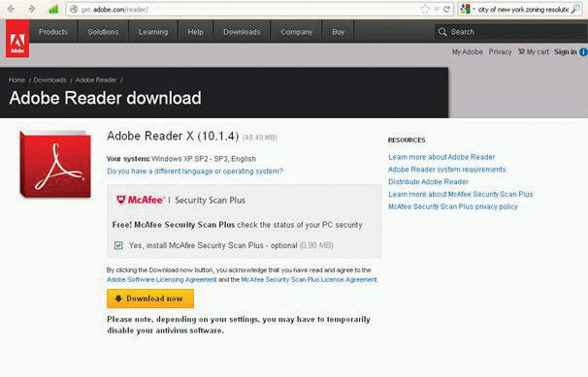Click the blue info icon beside Sign in

583,52
